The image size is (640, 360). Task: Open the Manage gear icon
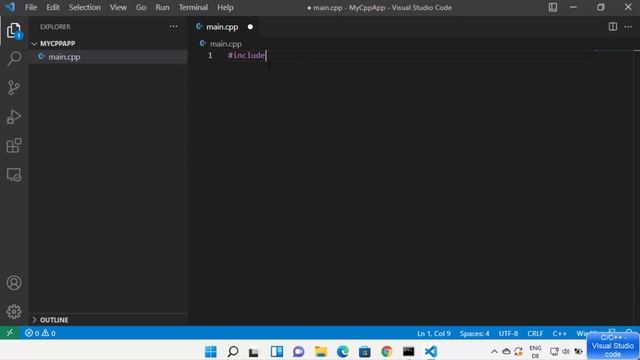(x=14, y=311)
